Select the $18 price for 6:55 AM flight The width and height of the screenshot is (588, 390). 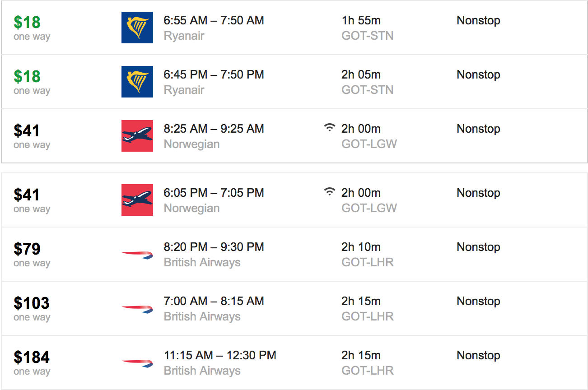click(x=27, y=22)
